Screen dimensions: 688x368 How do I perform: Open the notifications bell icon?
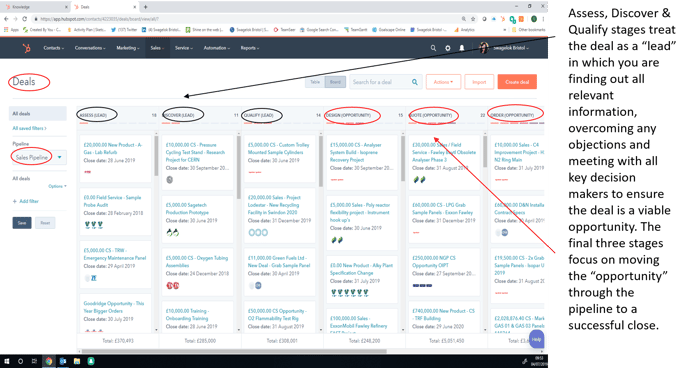[x=462, y=48]
